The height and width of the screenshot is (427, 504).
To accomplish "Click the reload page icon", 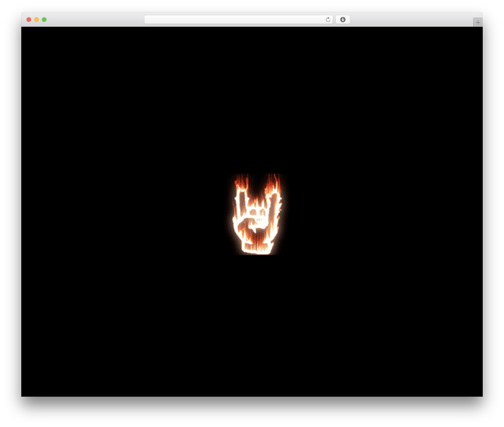I will (328, 20).
